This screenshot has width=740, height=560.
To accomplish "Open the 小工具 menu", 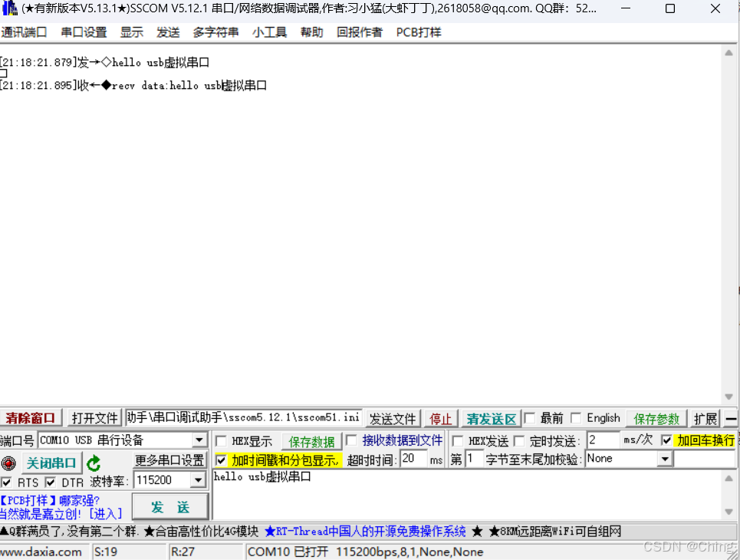I will pos(269,31).
